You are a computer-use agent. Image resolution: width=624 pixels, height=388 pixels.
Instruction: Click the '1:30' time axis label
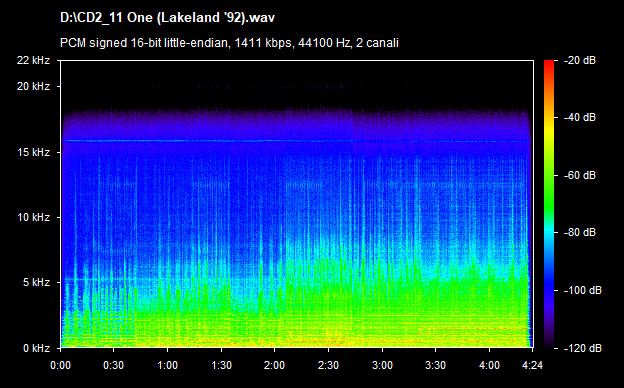point(221,365)
